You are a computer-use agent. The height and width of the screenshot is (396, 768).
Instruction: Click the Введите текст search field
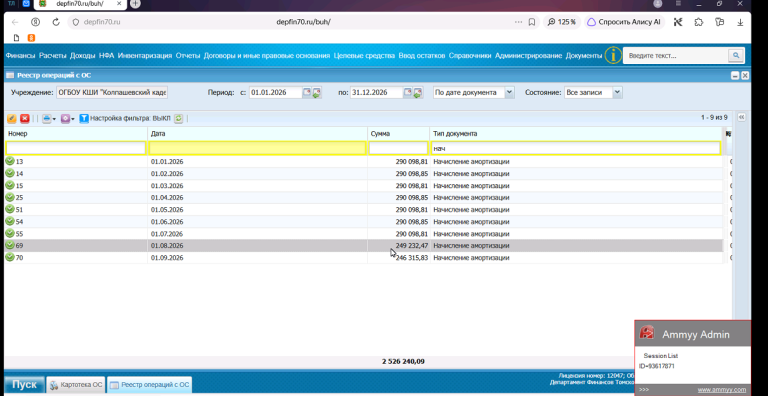coord(675,56)
